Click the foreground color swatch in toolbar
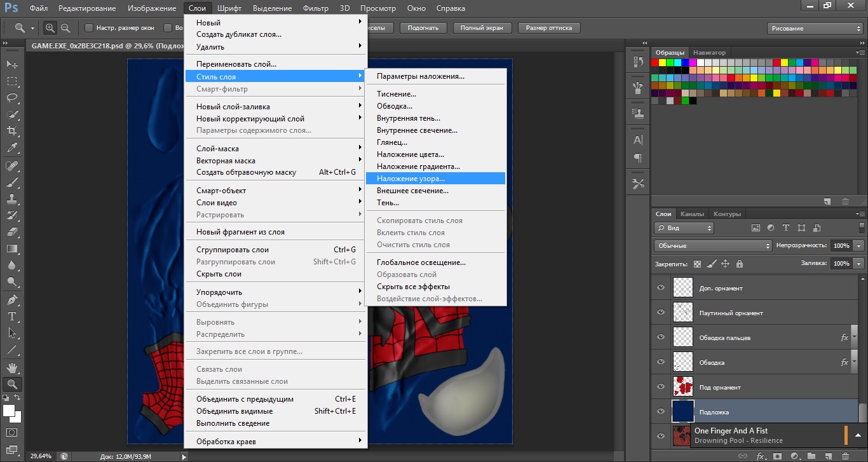The height and width of the screenshot is (462, 868). pos(9,411)
